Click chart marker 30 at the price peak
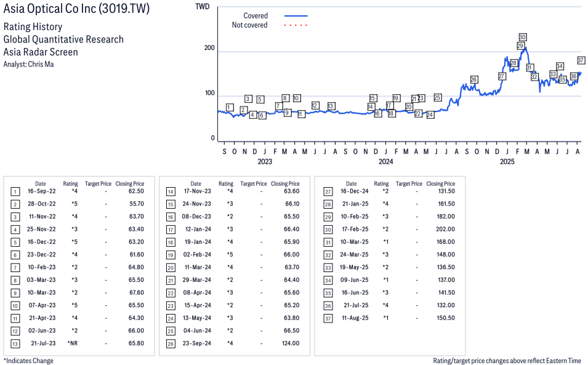This screenshot has width=588, height=365. 522,37
